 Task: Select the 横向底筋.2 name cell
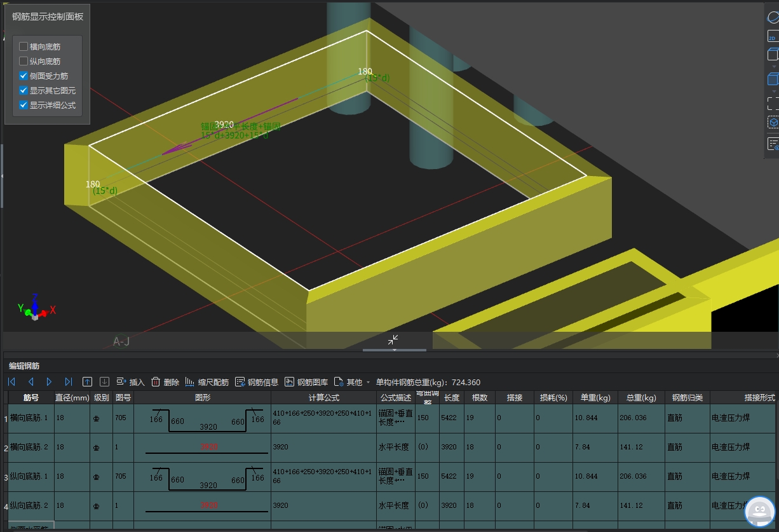coord(31,447)
